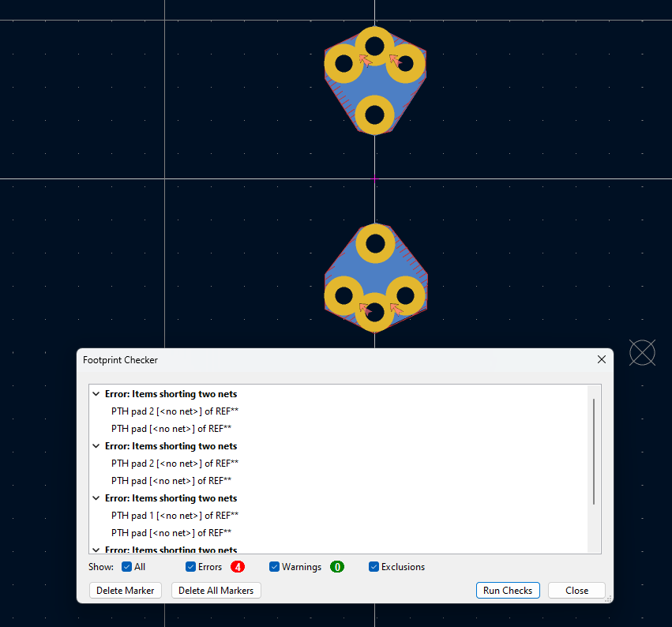Click the Delete Marker button
The height and width of the screenshot is (627, 672).
(x=126, y=591)
